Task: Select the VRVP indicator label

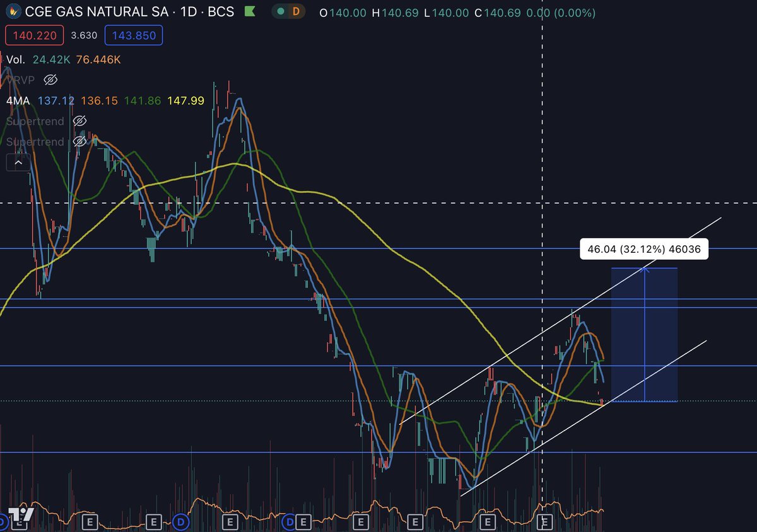Action: (x=20, y=79)
